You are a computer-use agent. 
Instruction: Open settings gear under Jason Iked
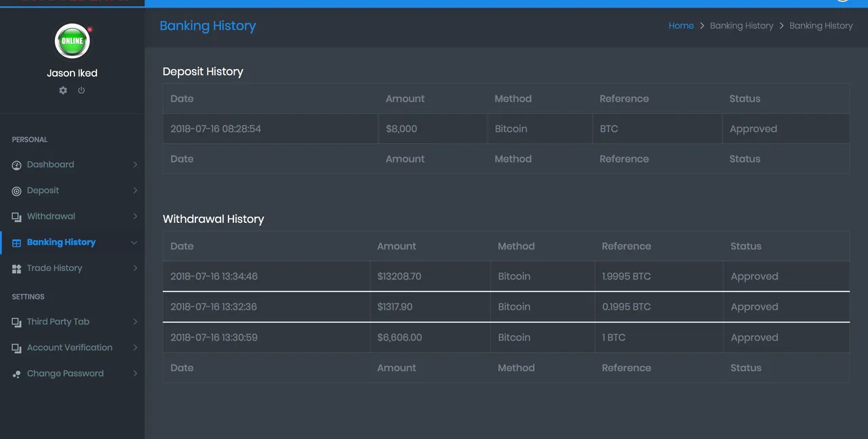[x=63, y=90]
